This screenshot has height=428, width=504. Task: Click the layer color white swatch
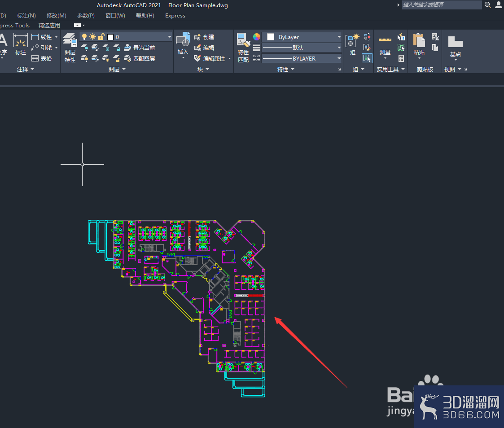pyautogui.click(x=110, y=37)
